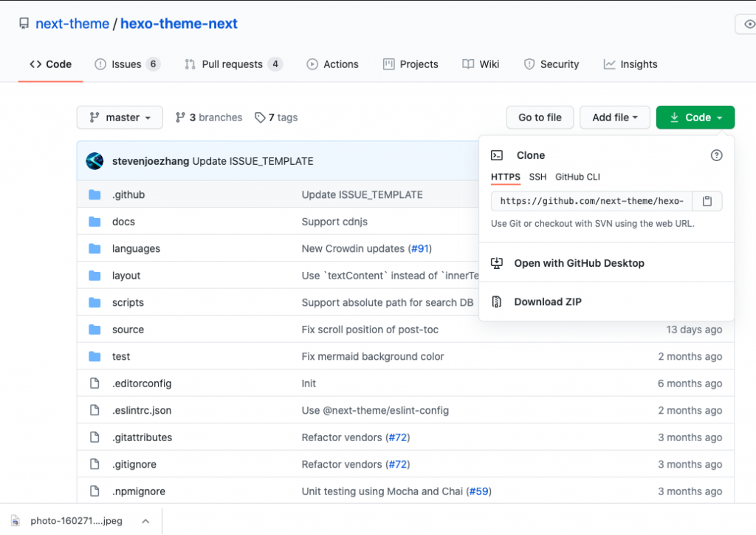This screenshot has height=535, width=756.
Task: Click the zip file icon
Action: (x=497, y=301)
